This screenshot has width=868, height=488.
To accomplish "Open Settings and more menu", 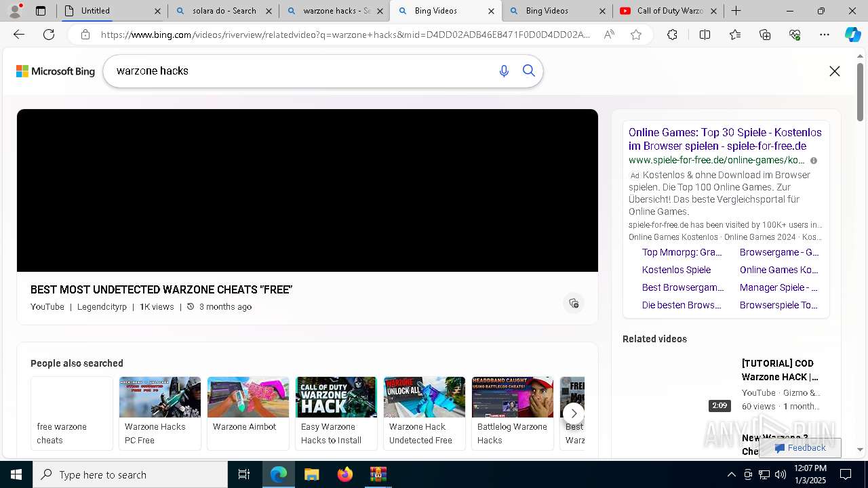I will point(825,35).
